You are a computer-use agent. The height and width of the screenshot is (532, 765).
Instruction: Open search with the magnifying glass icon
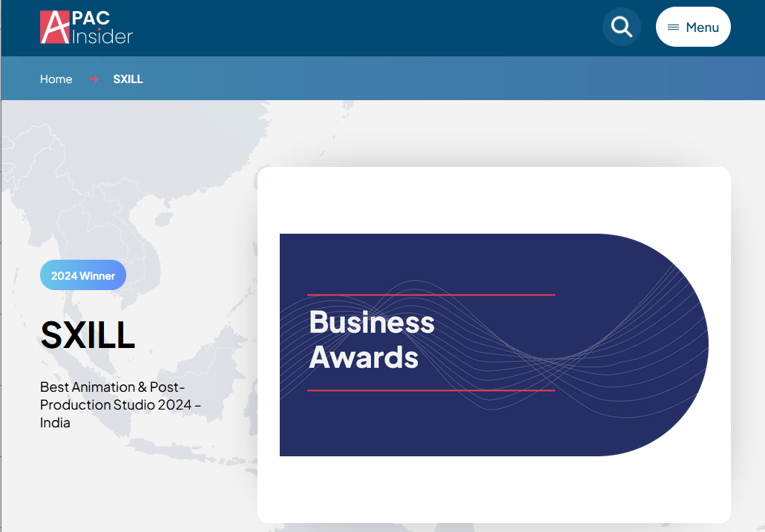[621, 27]
